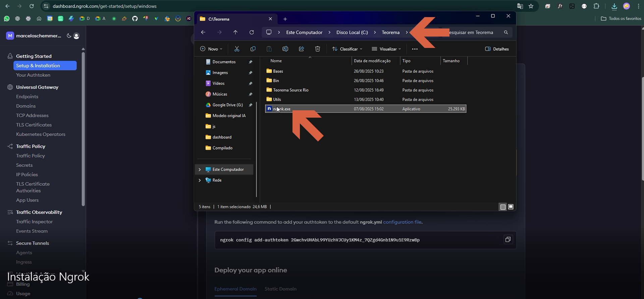Select the Utils folder
This screenshot has width=644, height=299.
point(366,99)
